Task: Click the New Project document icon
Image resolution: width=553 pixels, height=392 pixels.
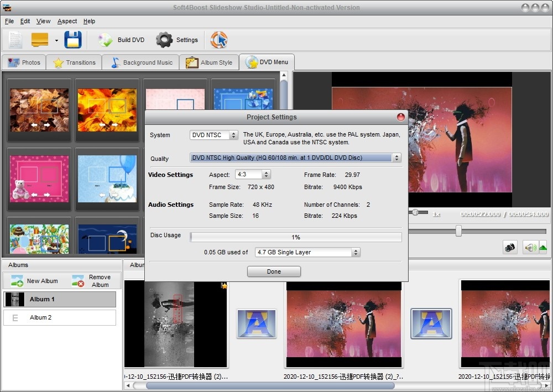Action: point(15,40)
